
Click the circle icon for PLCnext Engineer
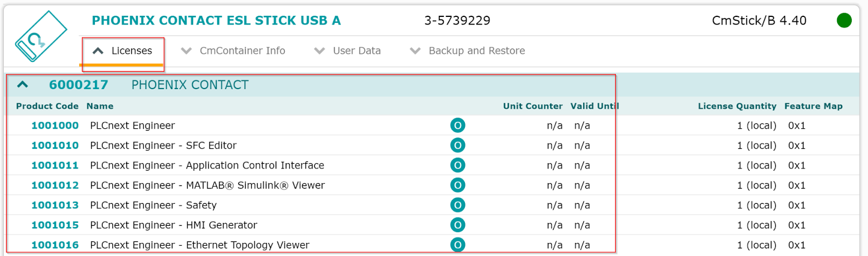[458, 126]
